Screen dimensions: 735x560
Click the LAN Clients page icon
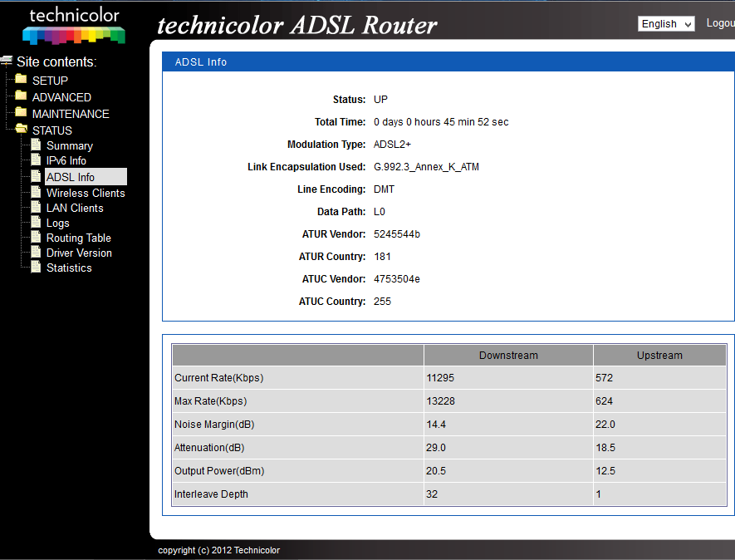pyautogui.click(x=36, y=207)
